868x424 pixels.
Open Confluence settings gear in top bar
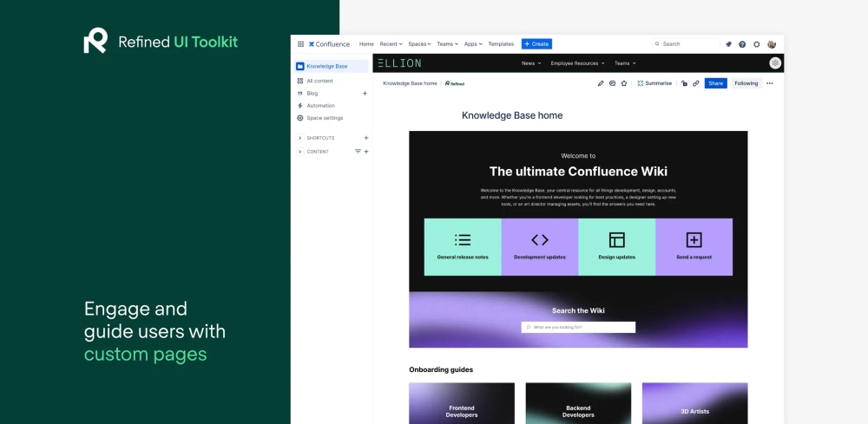click(757, 44)
